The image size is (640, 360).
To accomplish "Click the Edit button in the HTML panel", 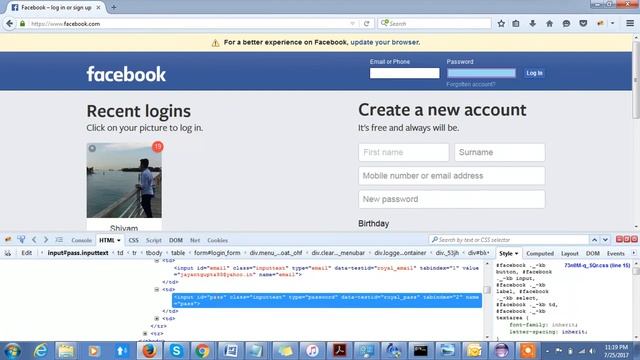I will (27, 253).
